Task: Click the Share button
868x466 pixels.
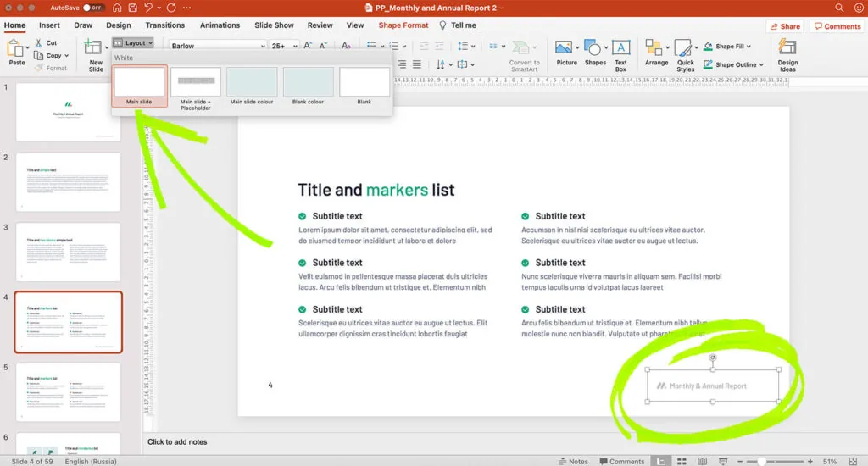Action: pyautogui.click(x=784, y=26)
